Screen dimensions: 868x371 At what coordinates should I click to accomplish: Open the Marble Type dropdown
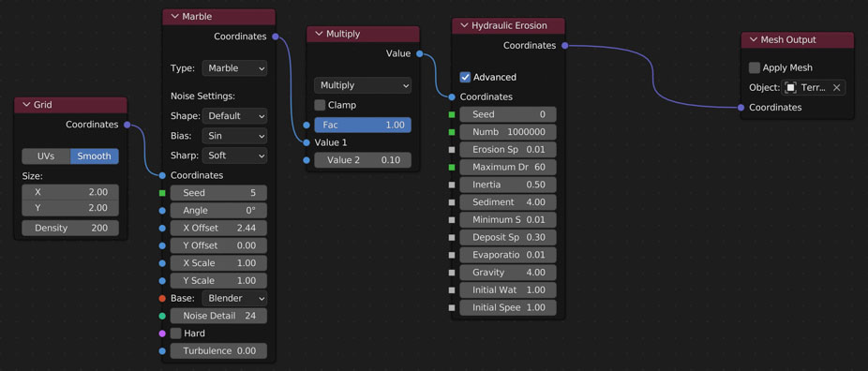tap(234, 68)
